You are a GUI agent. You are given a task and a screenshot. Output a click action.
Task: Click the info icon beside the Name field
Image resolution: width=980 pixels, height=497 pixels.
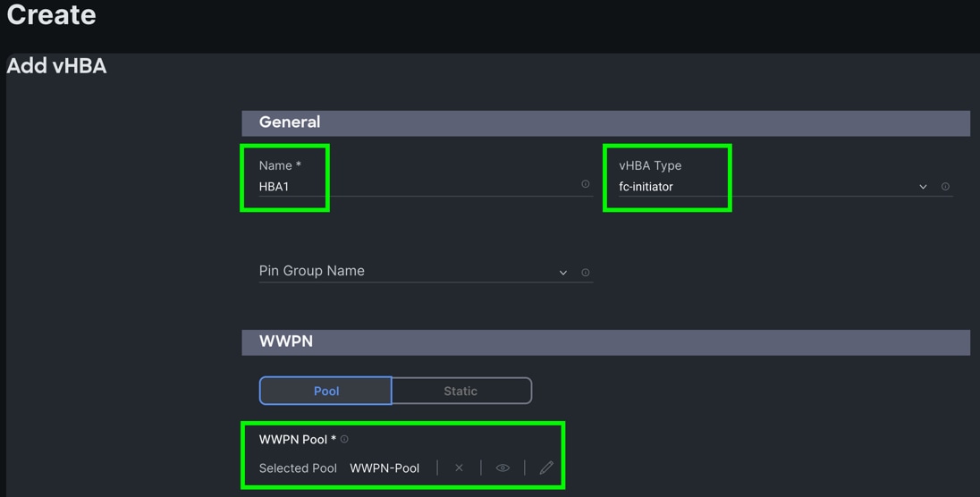586,184
